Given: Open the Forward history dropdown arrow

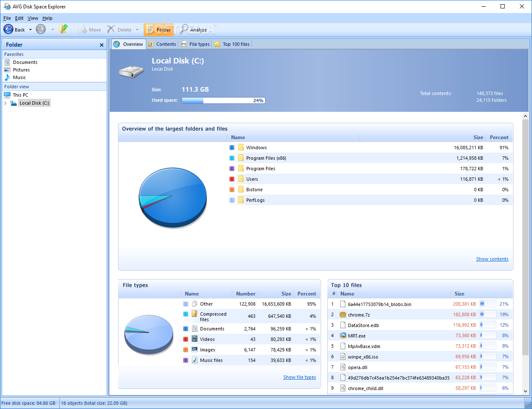Looking at the screenshot, I should [53, 30].
